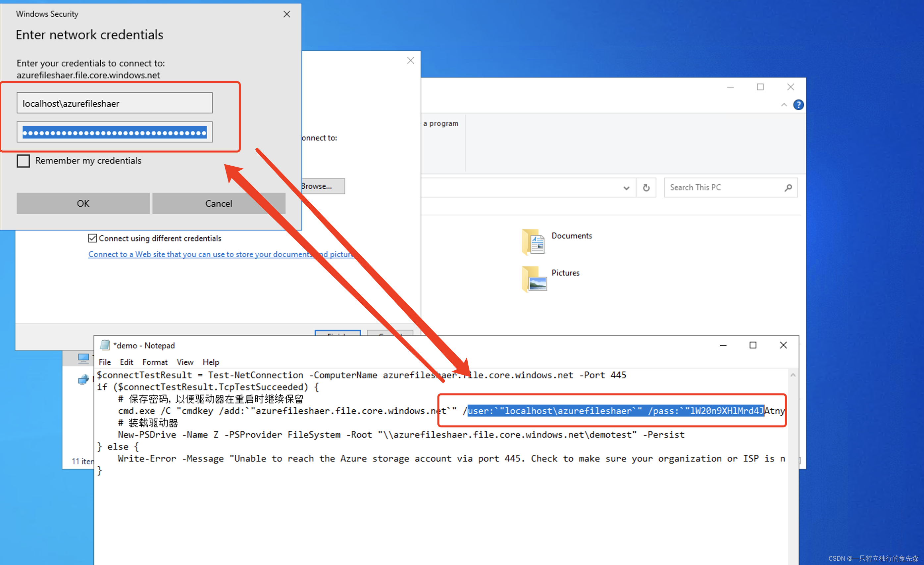This screenshot has height=565, width=924.
Task: Click the localhost\azurefileshaer username field
Action: pos(114,103)
